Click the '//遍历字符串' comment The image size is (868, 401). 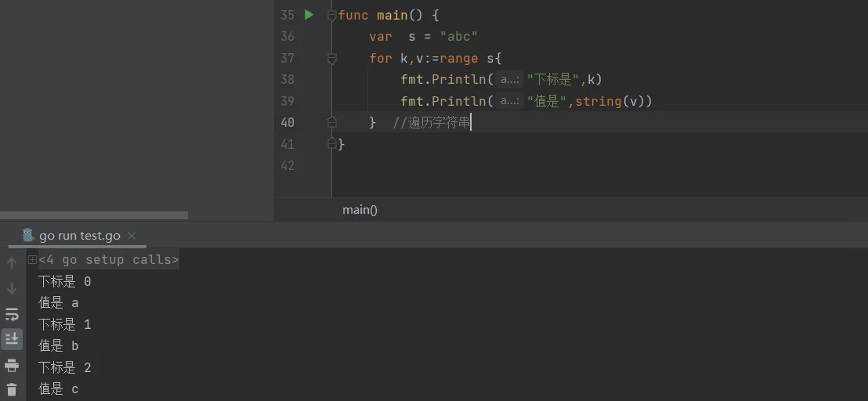pos(431,122)
